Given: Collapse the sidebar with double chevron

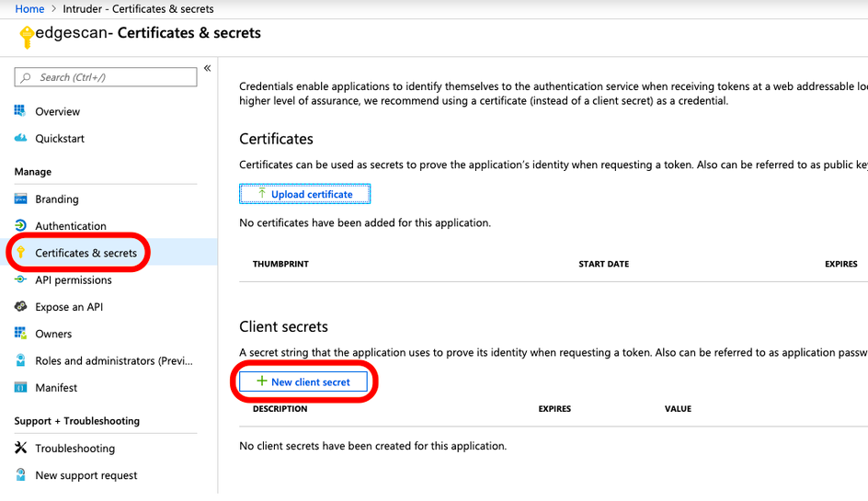Looking at the screenshot, I should click(207, 68).
